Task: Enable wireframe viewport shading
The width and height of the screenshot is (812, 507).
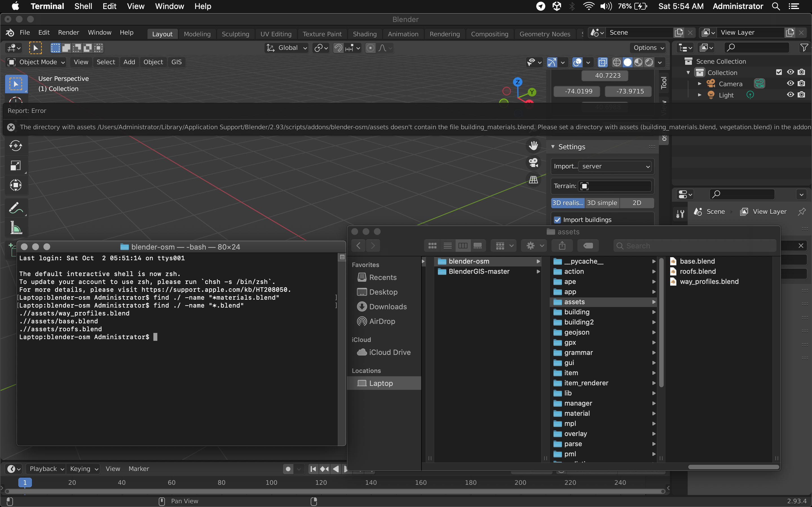Action: [x=617, y=62]
